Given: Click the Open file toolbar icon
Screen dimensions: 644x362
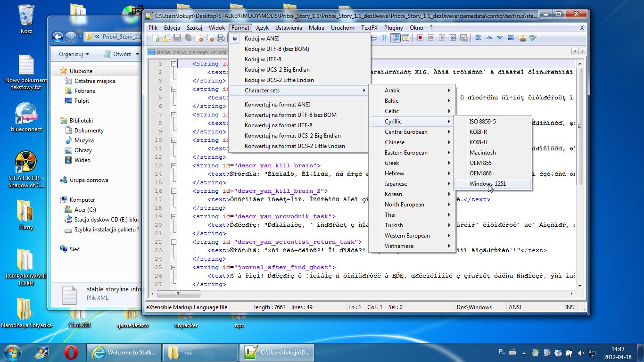Looking at the screenshot, I should tap(166, 38).
